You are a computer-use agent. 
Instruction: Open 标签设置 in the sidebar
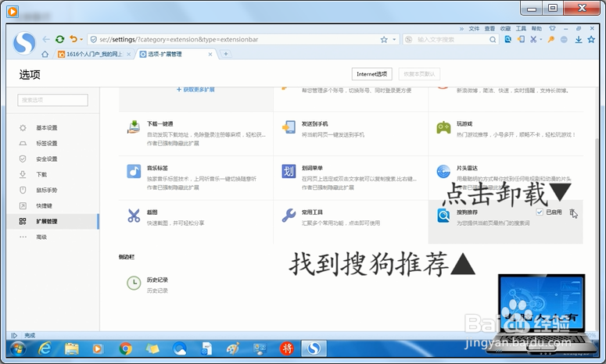46,143
